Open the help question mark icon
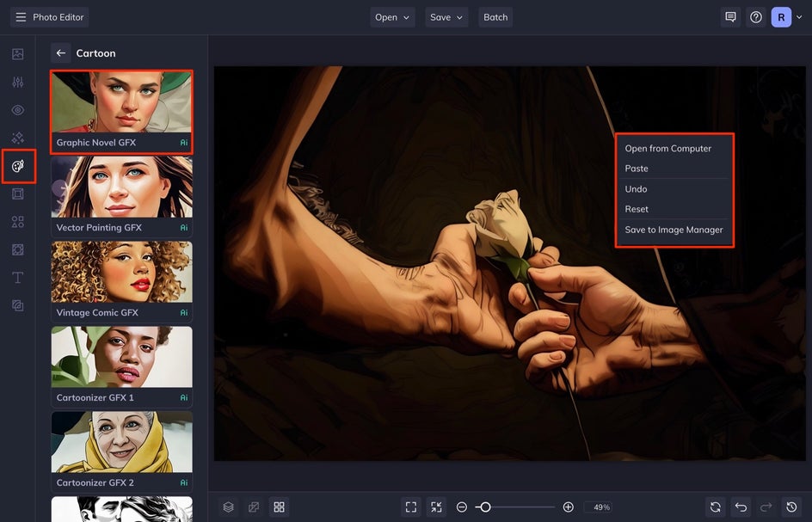The height and width of the screenshot is (522, 812). (x=756, y=17)
